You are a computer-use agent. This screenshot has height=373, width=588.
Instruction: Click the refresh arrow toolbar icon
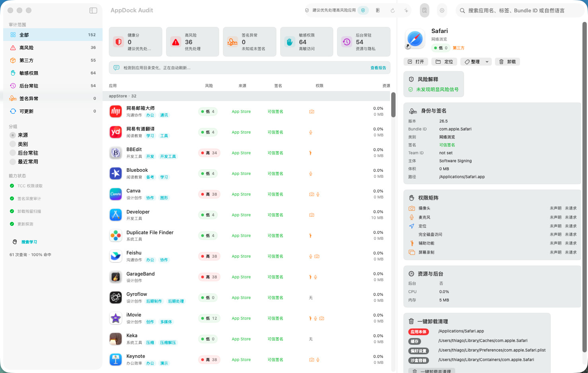tap(392, 10)
